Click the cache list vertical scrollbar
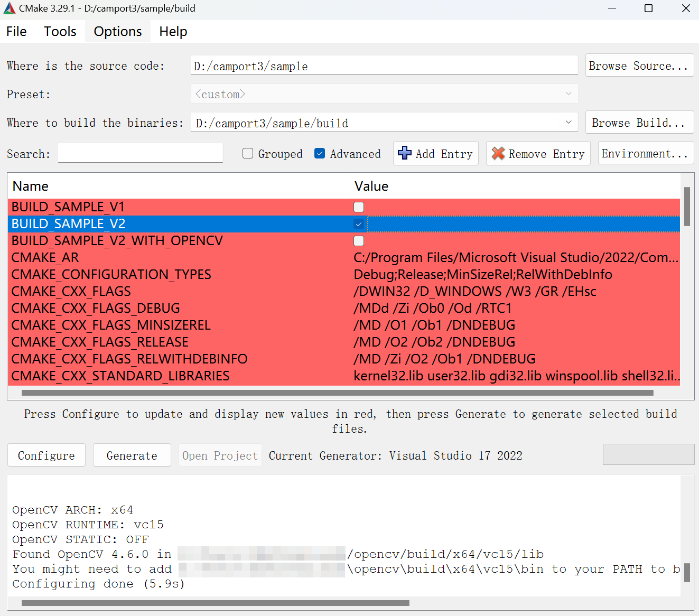Image resolution: width=699 pixels, height=616 pixels. click(687, 207)
